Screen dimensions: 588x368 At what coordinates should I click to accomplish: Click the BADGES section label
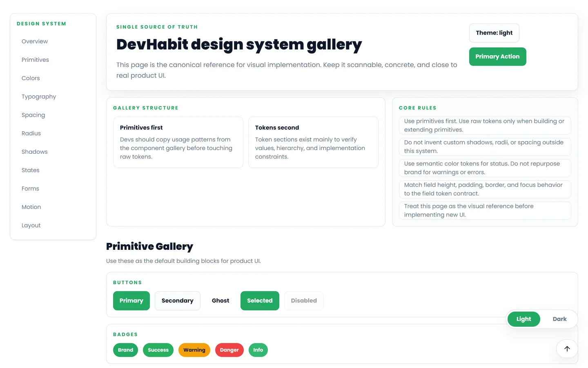125,334
